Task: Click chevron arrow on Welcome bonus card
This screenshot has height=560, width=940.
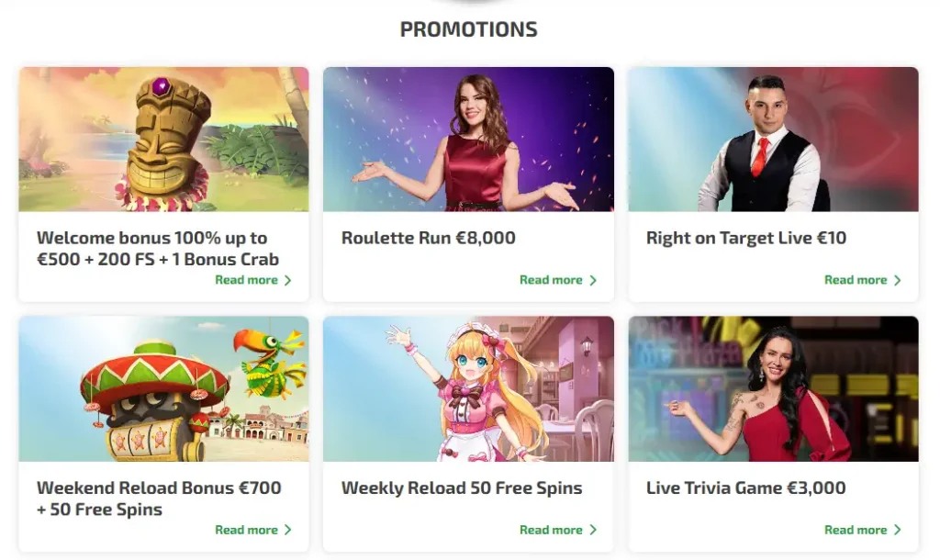Action: click(287, 280)
